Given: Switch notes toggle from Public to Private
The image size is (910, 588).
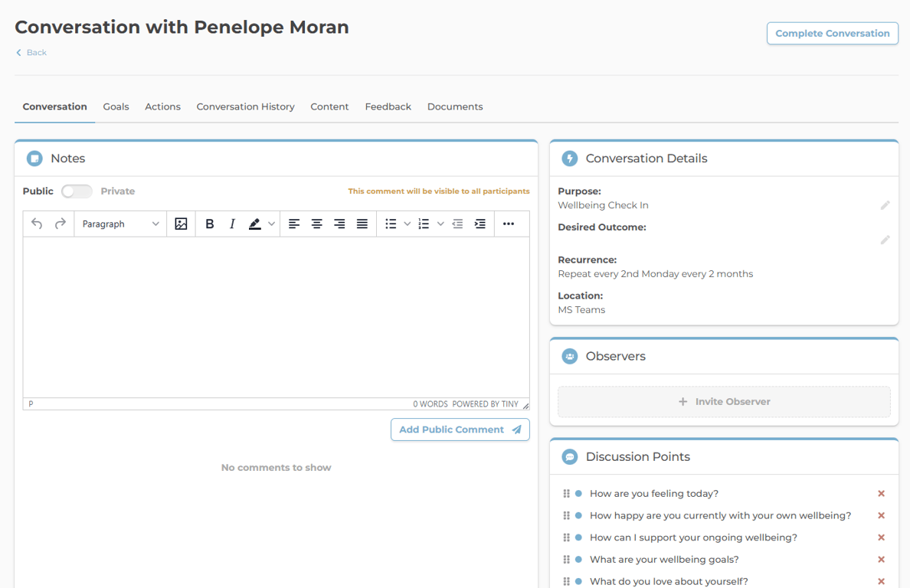Looking at the screenshot, I should pos(77,191).
